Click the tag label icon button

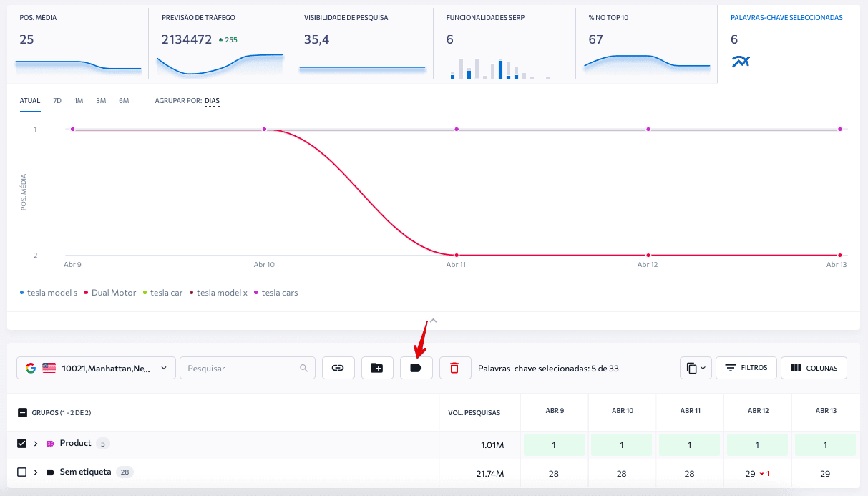(416, 368)
